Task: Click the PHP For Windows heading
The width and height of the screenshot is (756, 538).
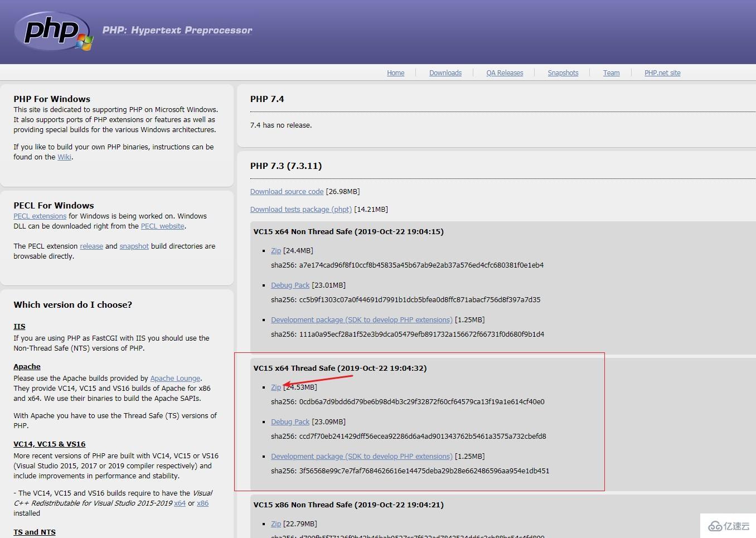Action: pos(52,99)
